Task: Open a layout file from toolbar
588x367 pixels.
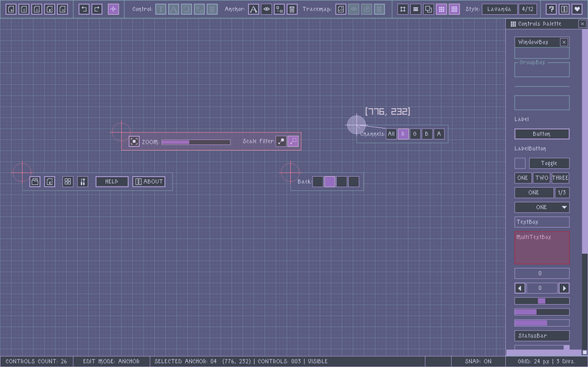Action: click(24, 9)
